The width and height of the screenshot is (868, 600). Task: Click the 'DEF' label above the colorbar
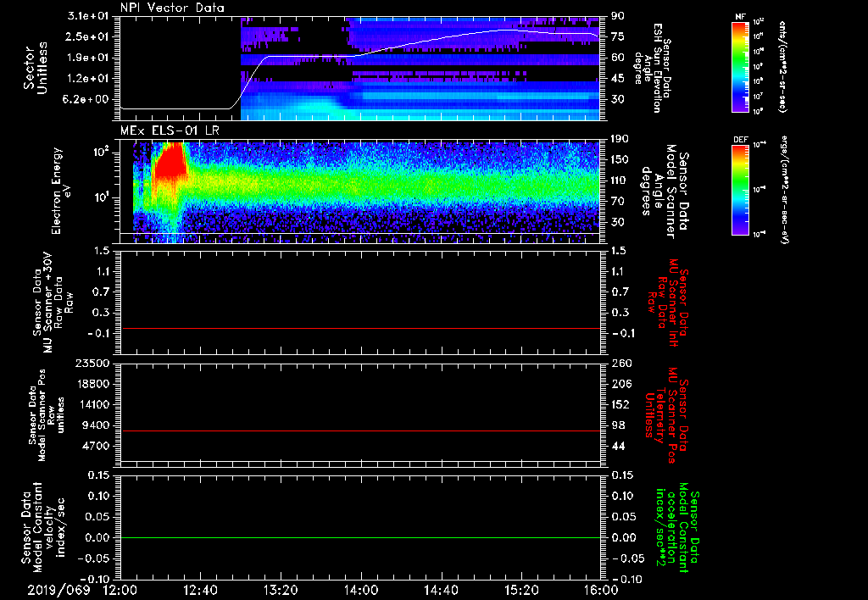click(x=741, y=140)
